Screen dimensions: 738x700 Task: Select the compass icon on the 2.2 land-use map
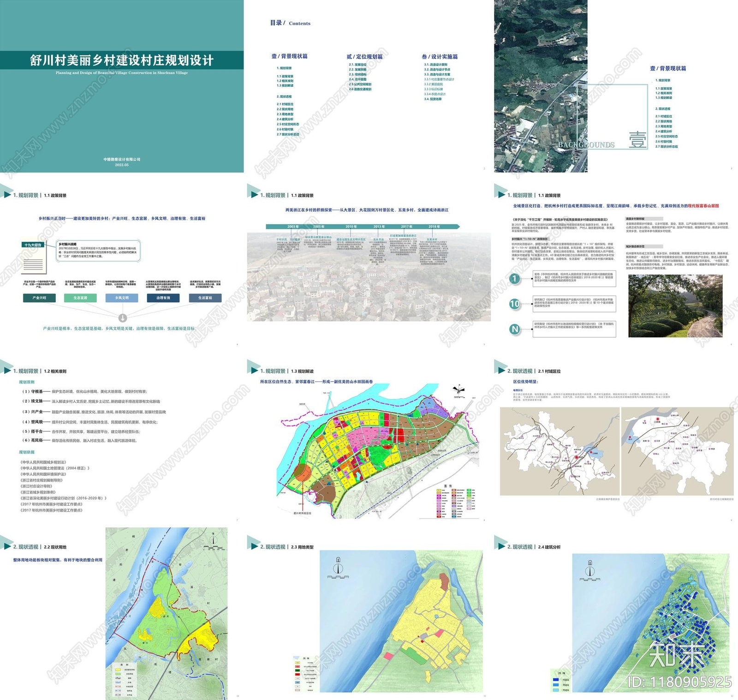pos(213,542)
